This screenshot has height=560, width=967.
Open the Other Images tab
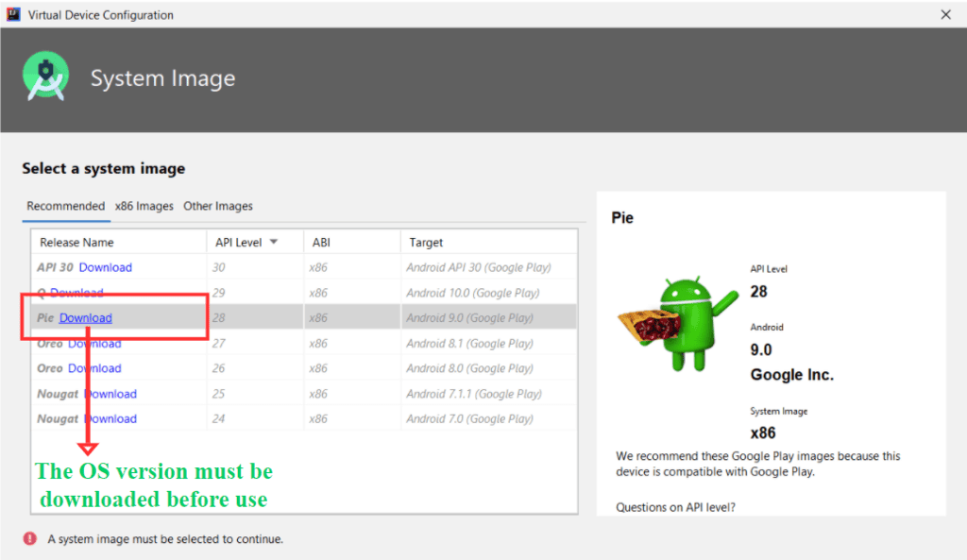[218, 206]
